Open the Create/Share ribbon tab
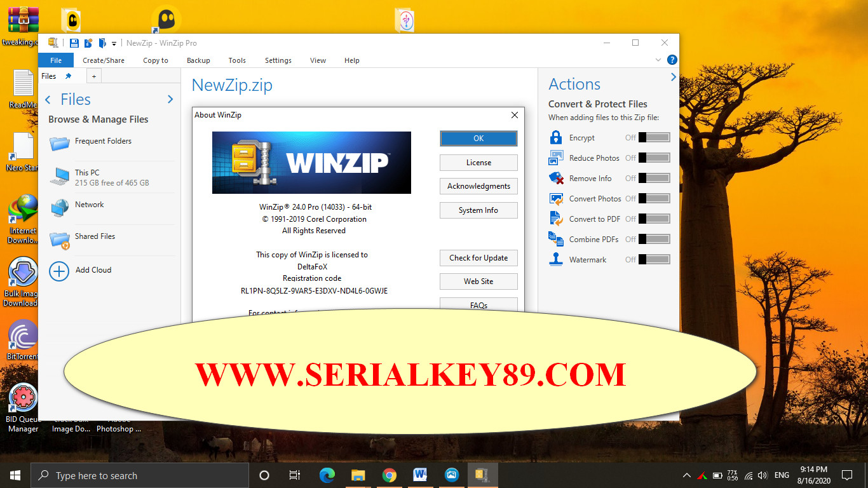The width and height of the screenshot is (868, 488). [104, 60]
